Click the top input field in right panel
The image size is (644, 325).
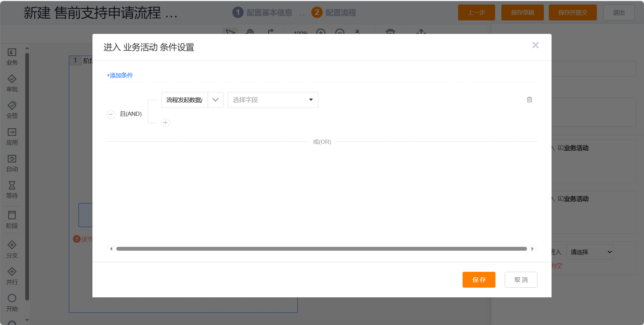(594, 69)
